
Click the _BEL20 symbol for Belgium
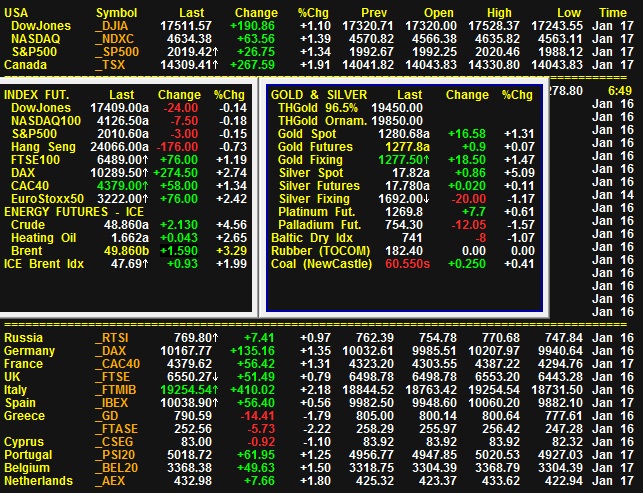point(116,468)
